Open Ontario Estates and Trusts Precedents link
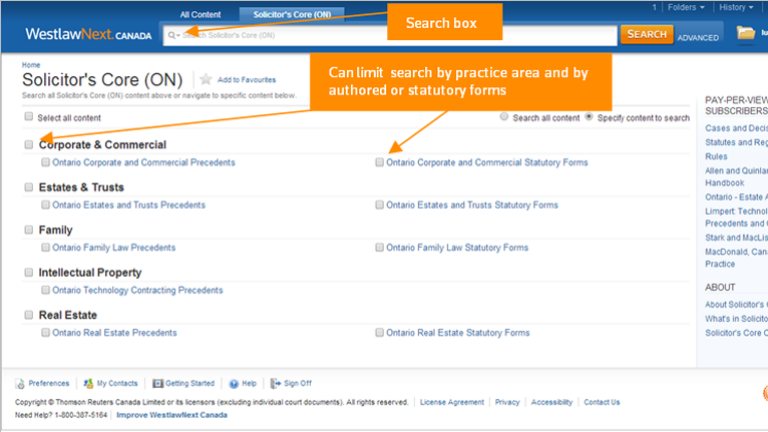This screenshot has width=768, height=432. tap(129, 205)
